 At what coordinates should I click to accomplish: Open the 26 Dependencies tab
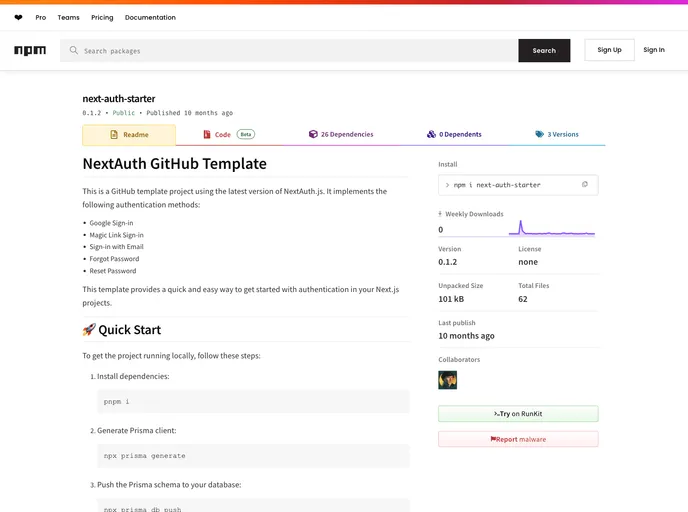pyautogui.click(x=341, y=134)
